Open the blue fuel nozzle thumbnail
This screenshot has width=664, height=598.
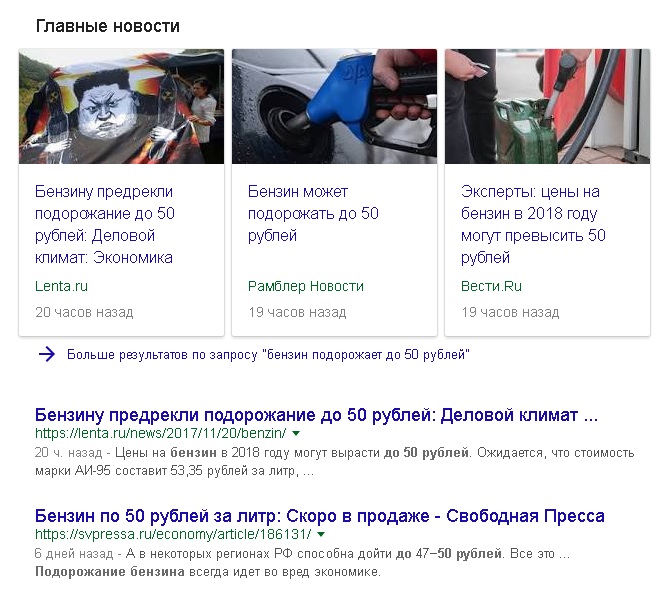[335, 106]
